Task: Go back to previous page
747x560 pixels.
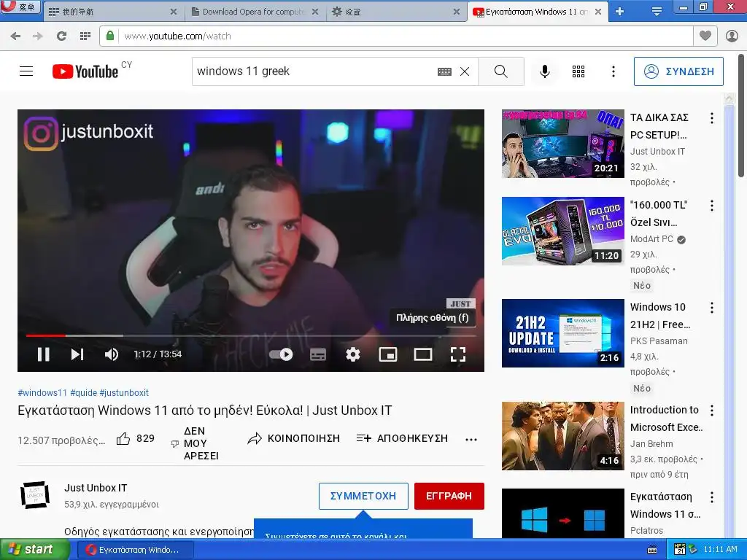Action: [x=15, y=36]
